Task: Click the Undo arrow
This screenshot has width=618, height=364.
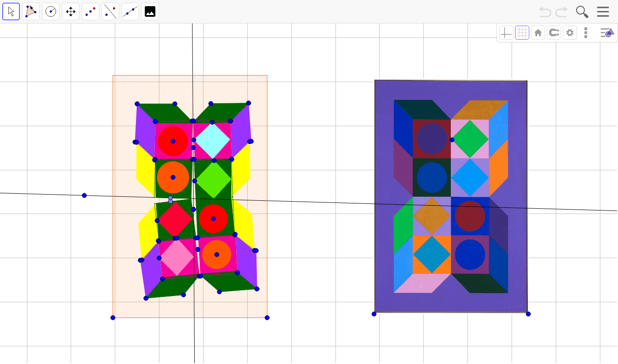Action: click(545, 12)
